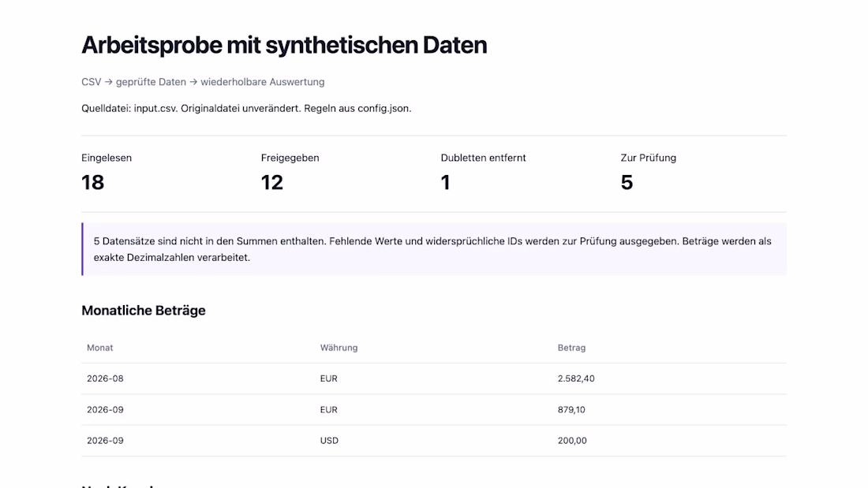Click the 879,10 amount cell
Viewport: 868px width, 488px height.
[x=571, y=409]
